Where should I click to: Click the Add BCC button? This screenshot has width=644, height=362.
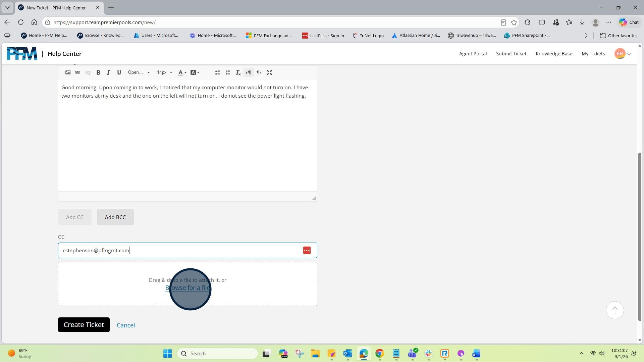coord(115,217)
